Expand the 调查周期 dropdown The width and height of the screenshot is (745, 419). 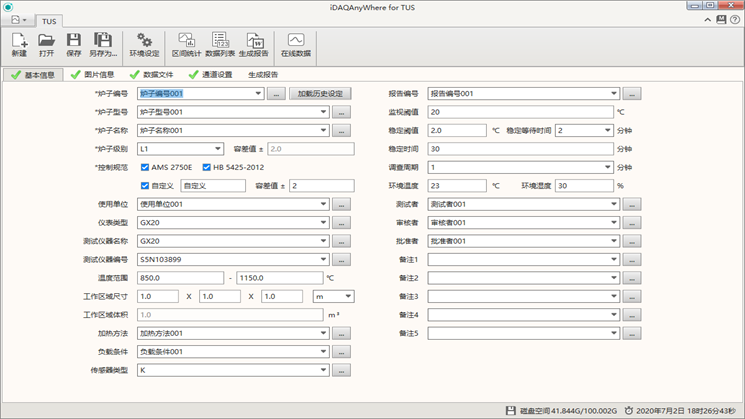pyautogui.click(x=607, y=167)
